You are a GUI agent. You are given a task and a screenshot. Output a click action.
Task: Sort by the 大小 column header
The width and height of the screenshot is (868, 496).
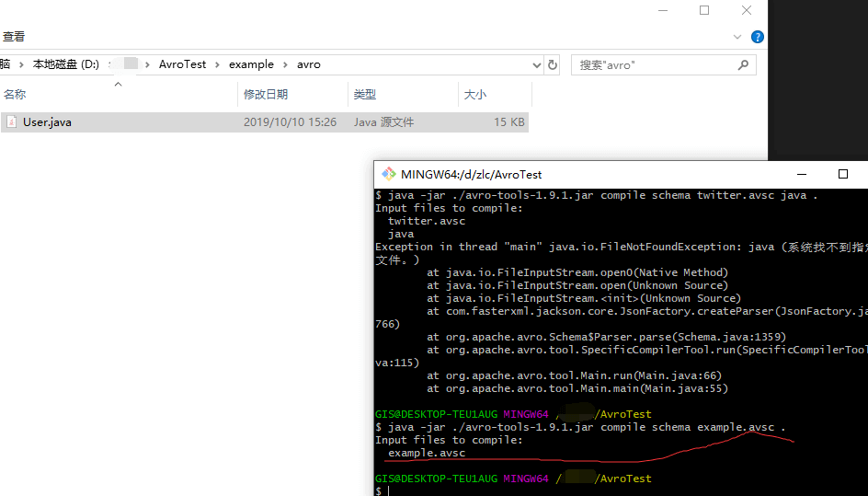pos(475,95)
